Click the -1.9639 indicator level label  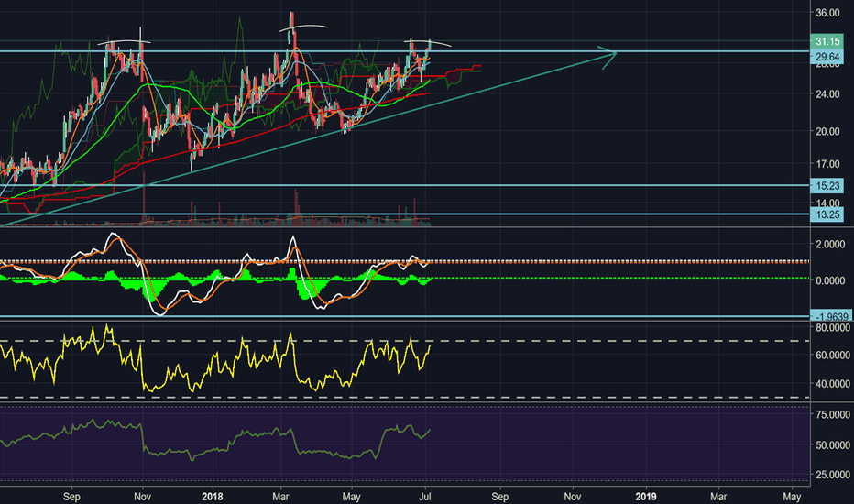[832, 316]
